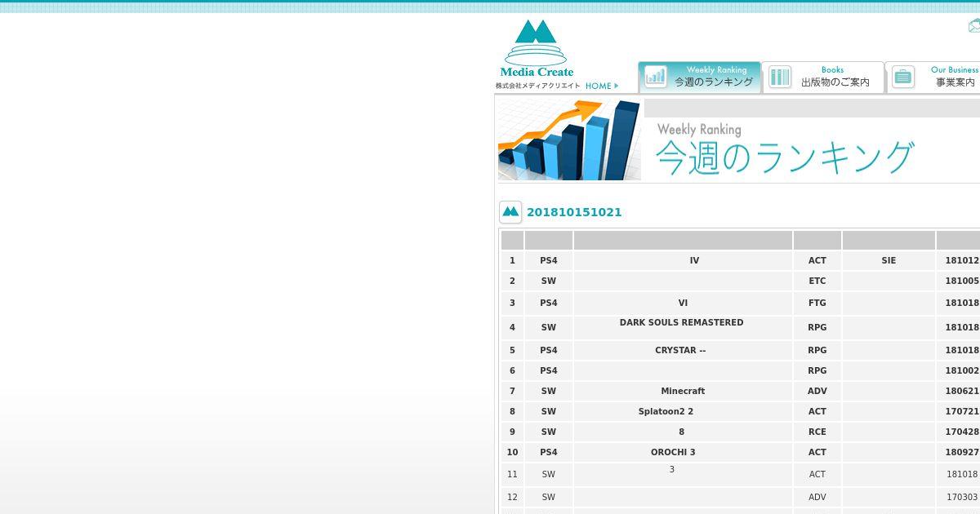Click the SIE publisher cell

(889, 260)
